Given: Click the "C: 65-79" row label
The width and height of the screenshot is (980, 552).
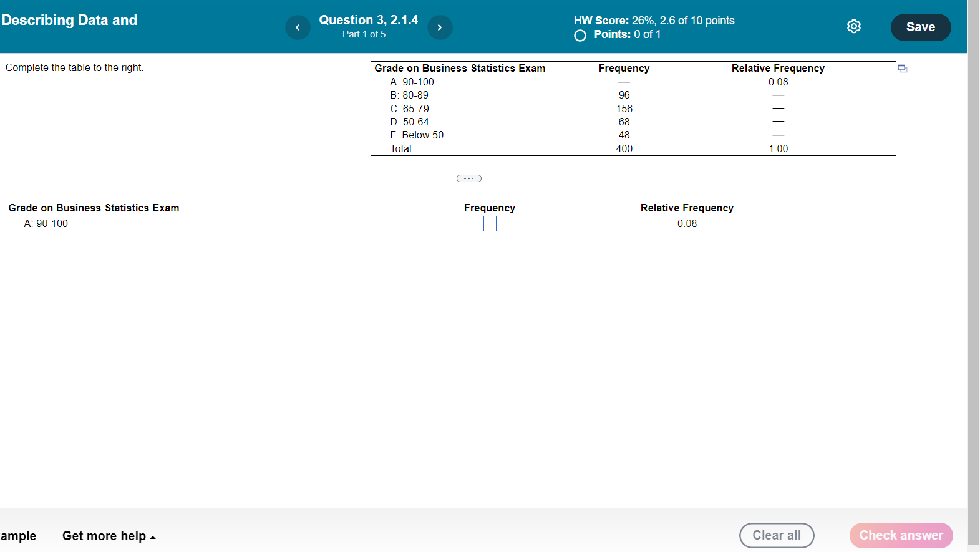Looking at the screenshot, I should [409, 109].
